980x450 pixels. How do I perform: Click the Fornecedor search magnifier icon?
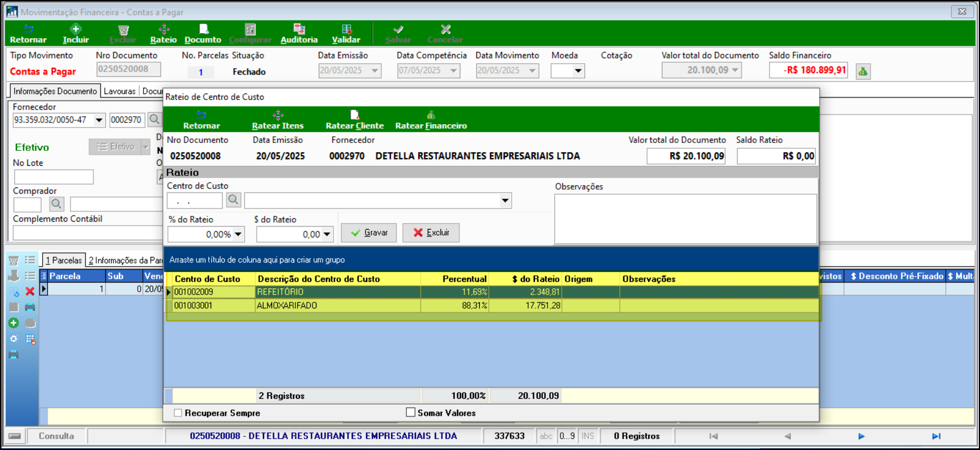(x=154, y=120)
